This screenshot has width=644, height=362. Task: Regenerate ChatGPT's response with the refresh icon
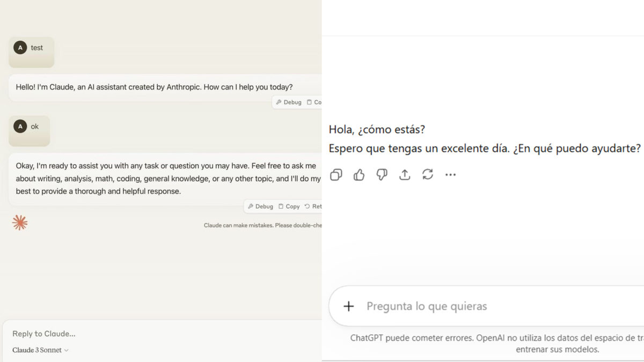tap(428, 175)
